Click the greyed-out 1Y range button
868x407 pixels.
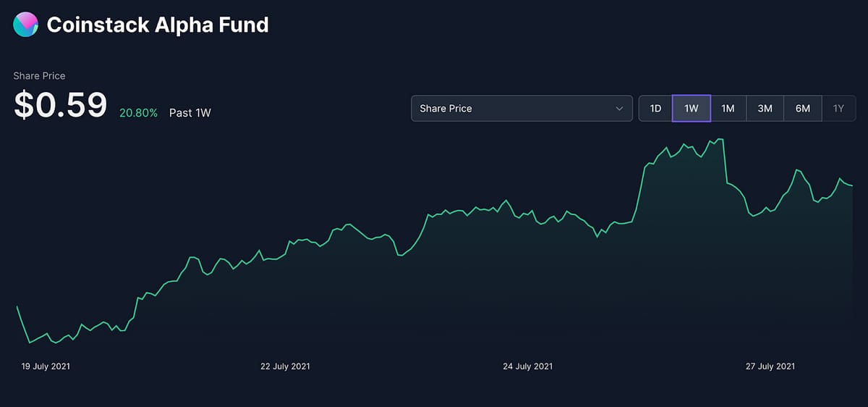(838, 109)
